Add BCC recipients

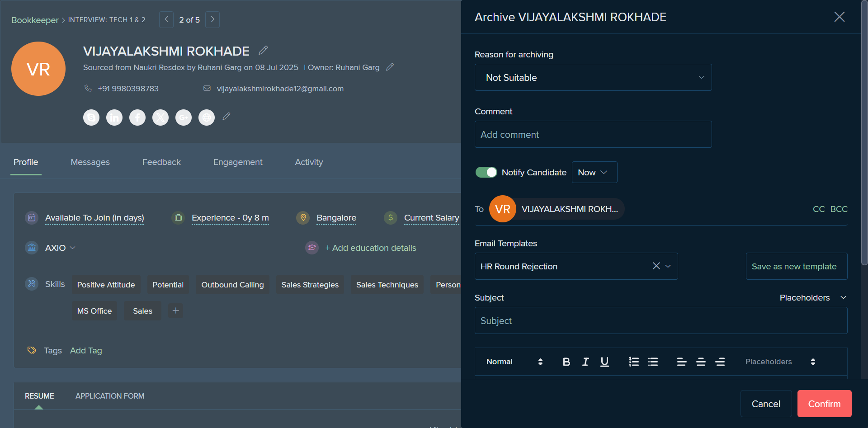point(839,209)
